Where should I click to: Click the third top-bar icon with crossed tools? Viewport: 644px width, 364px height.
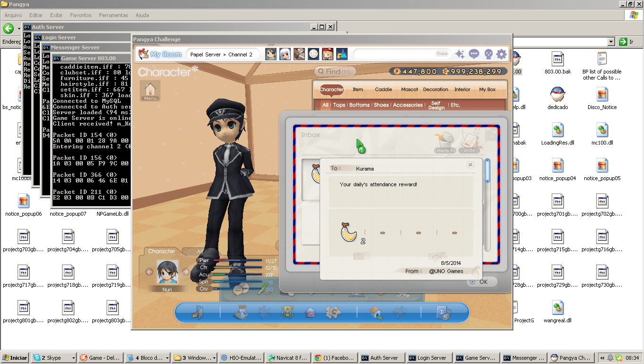pyautogui.click(x=299, y=54)
